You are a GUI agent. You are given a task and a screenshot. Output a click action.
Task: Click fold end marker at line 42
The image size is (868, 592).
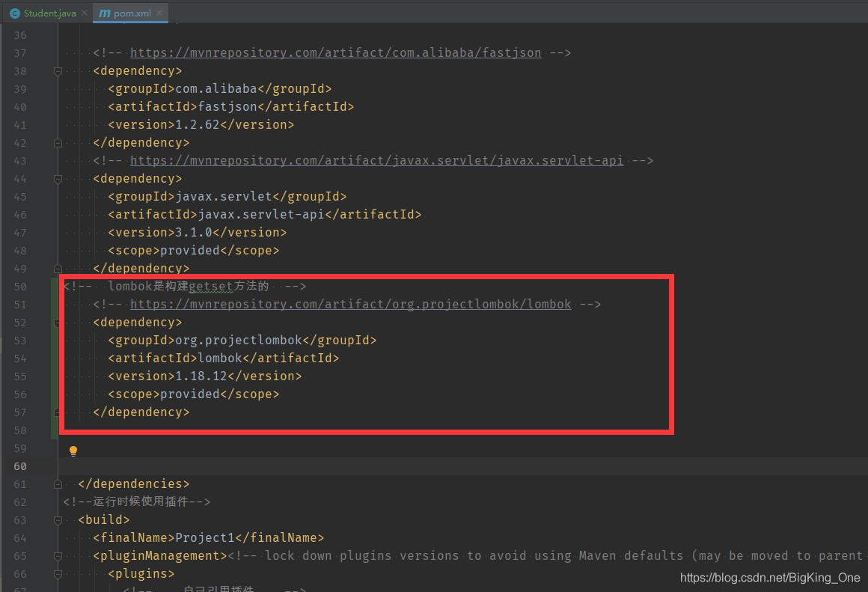(x=58, y=143)
